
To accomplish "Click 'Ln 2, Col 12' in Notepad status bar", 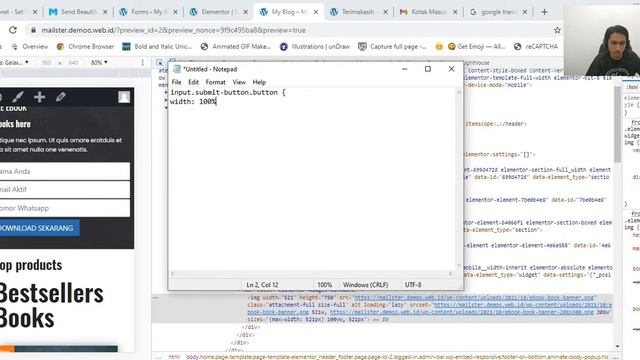I will point(262,284).
